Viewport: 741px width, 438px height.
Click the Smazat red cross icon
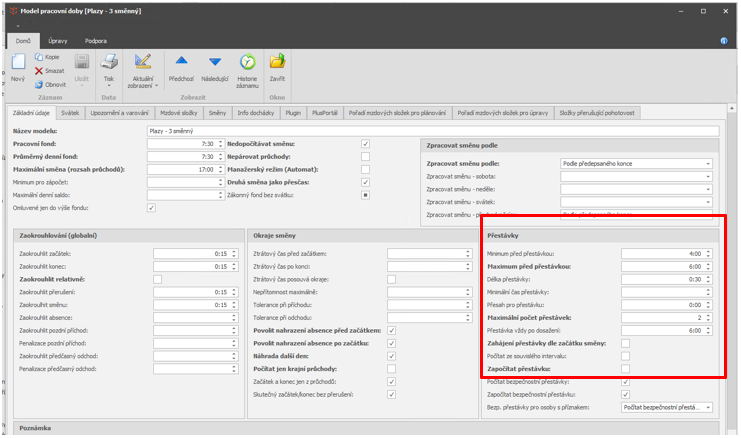(x=39, y=71)
